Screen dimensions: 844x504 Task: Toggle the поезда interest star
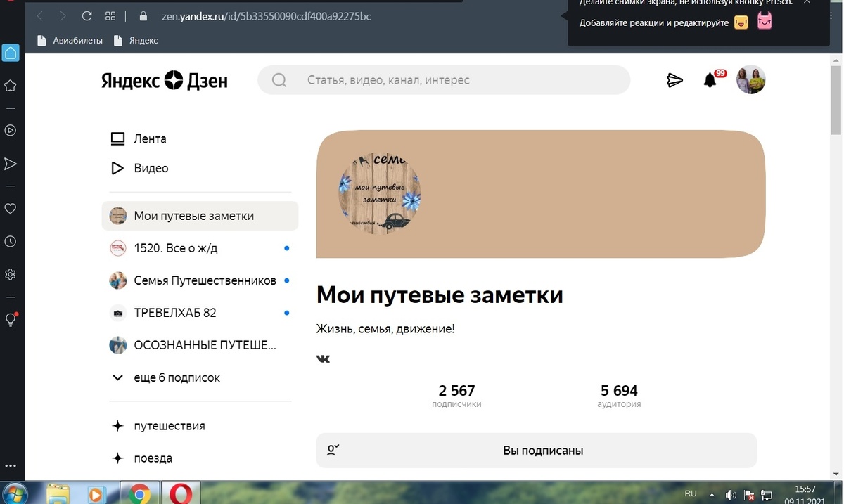point(117,458)
